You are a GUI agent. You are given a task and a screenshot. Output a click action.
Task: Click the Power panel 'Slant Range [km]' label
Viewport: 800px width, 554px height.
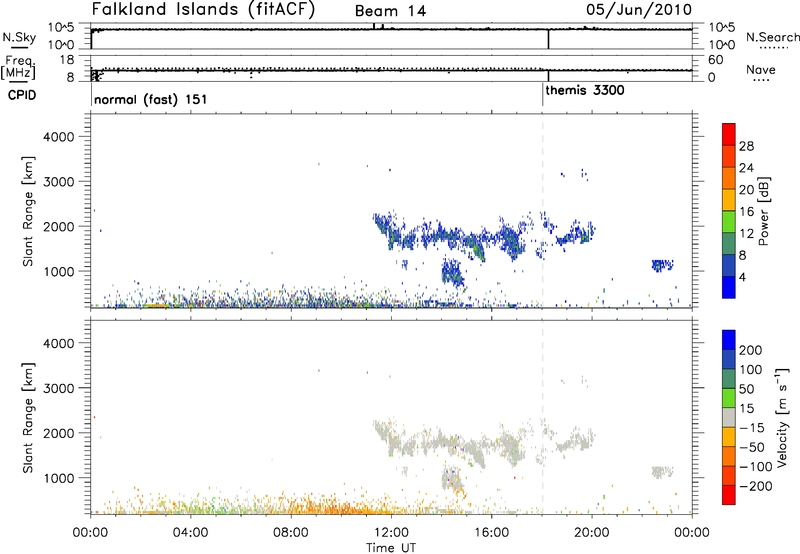28,211
